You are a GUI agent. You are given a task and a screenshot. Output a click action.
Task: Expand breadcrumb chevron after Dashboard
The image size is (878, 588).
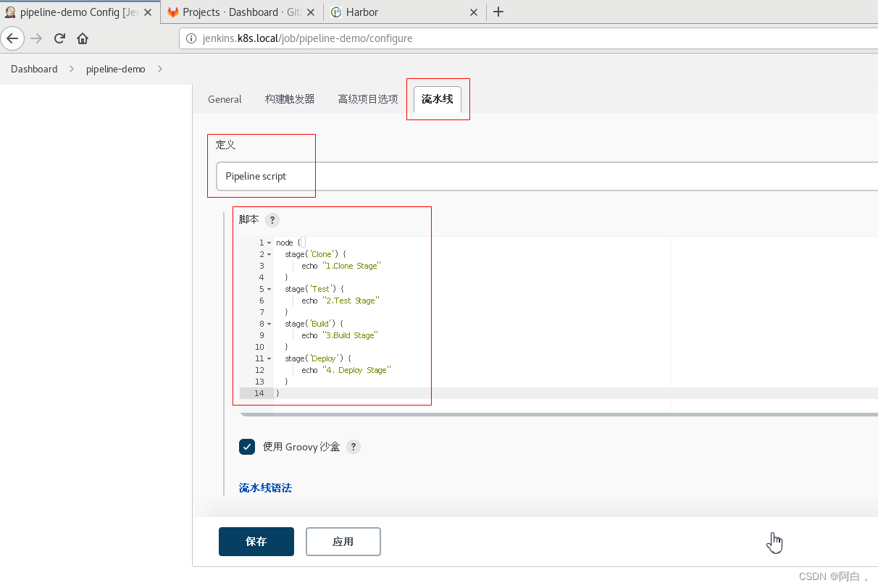[x=72, y=69]
